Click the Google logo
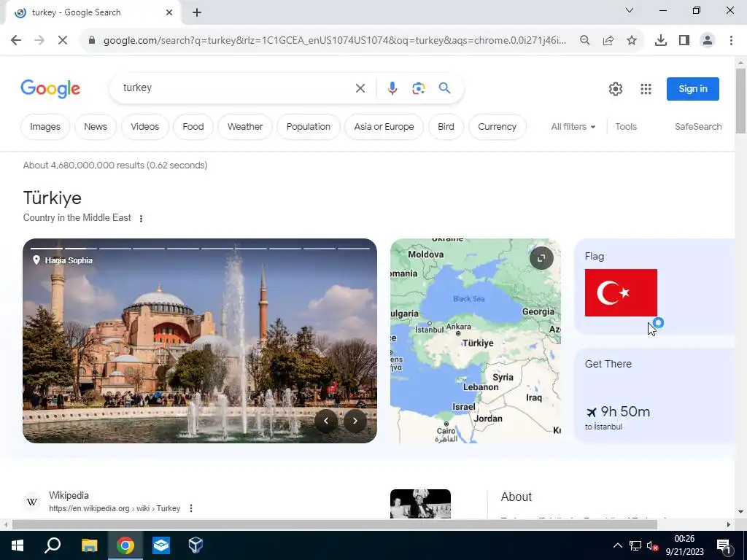 coord(50,88)
